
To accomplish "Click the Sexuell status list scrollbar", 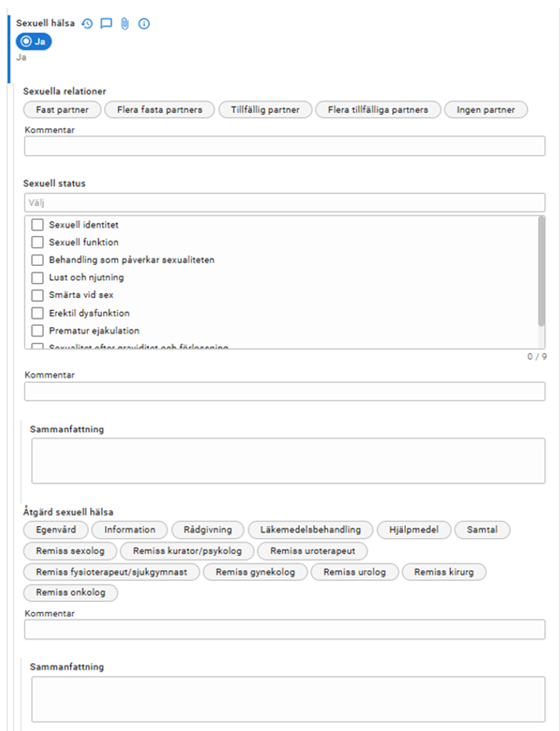I will 541,272.
